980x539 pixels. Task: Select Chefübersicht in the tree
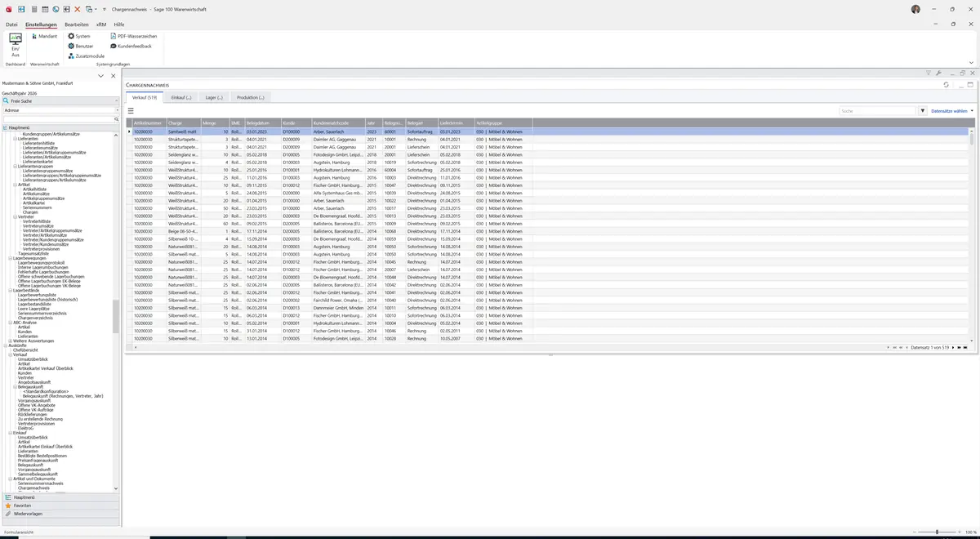tap(26, 350)
